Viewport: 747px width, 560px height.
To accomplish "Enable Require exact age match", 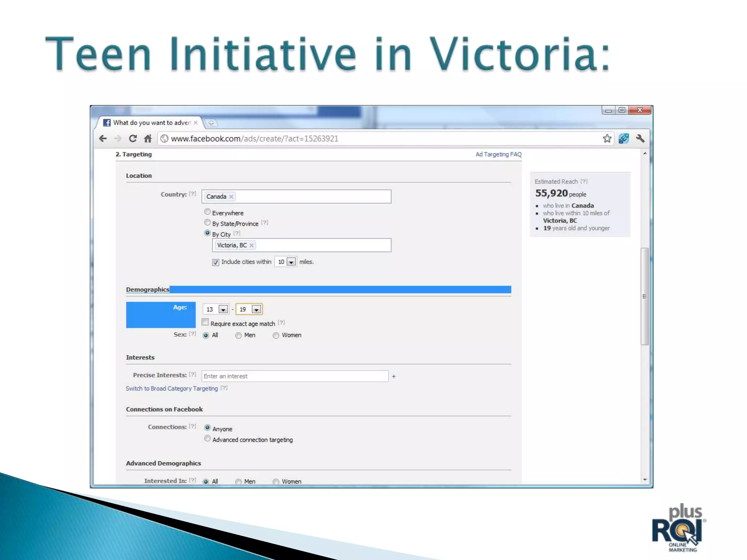I will coord(205,322).
